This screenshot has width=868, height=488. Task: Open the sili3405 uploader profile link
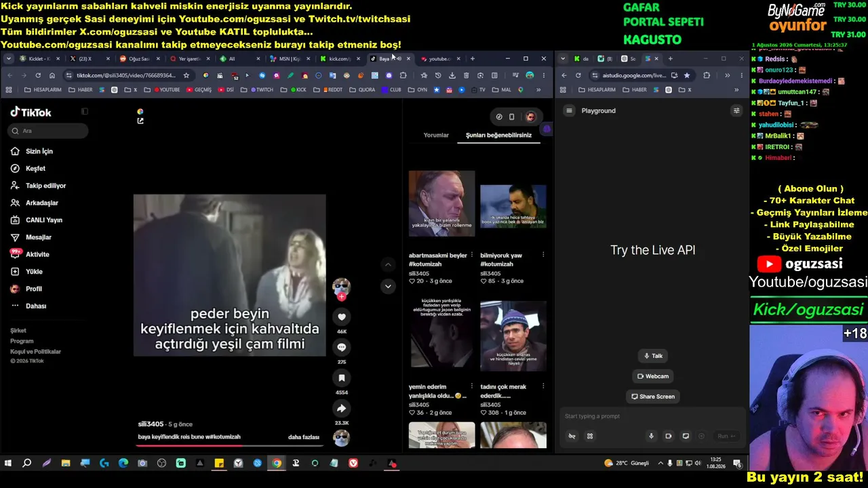(x=151, y=424)
